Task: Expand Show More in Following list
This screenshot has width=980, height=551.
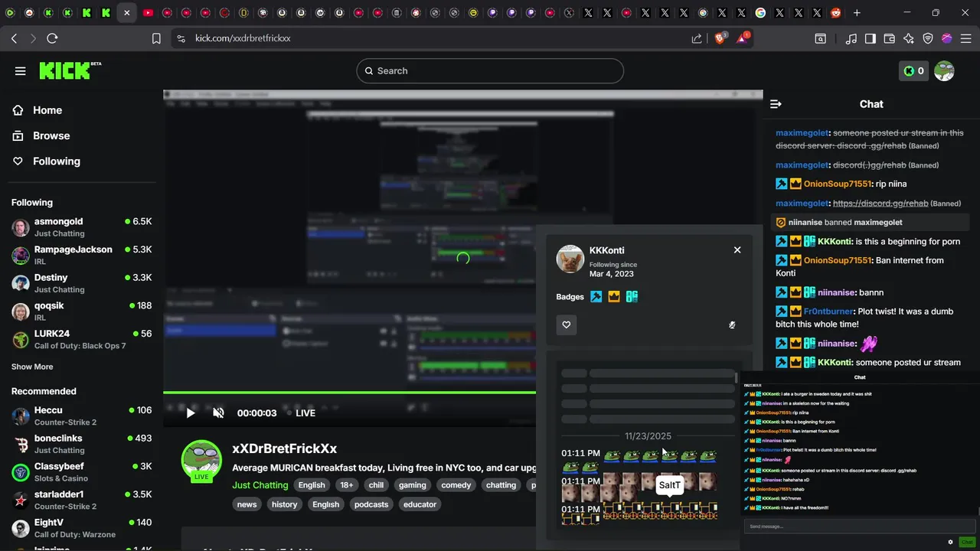Action: tap(32, 367)
